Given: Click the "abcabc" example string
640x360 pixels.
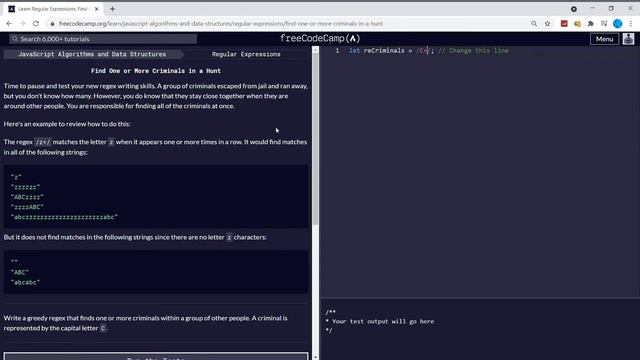Looking at the screenshot, I should [25, 282].
